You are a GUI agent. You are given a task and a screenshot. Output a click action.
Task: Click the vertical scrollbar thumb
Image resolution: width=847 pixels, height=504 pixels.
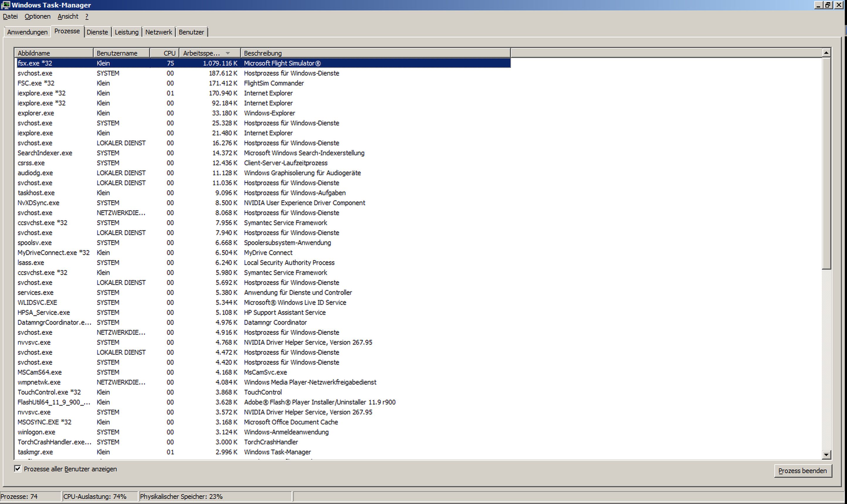(x=826, y=163)
